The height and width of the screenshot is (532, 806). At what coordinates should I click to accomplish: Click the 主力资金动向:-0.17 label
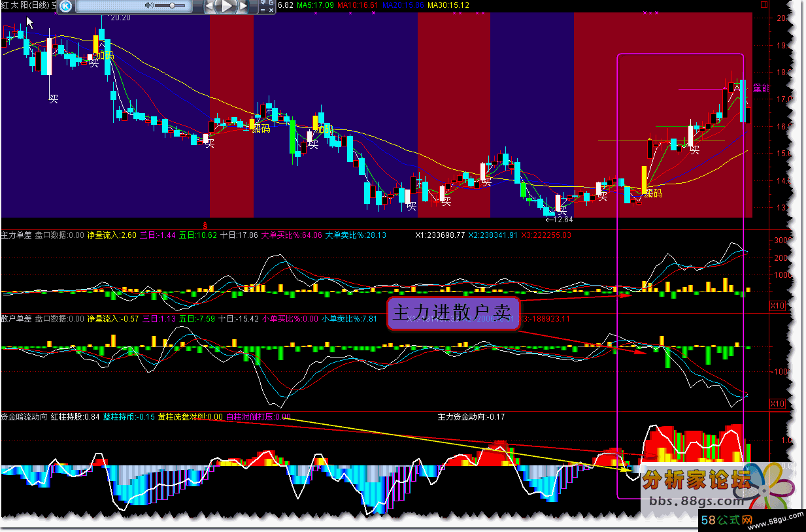click(x=471, y=416)
